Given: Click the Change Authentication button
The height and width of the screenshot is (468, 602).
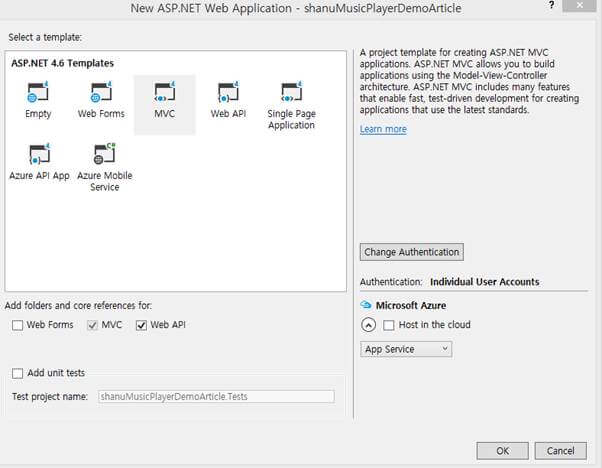Looking at the screenshot, I should (x=411, y=252).
